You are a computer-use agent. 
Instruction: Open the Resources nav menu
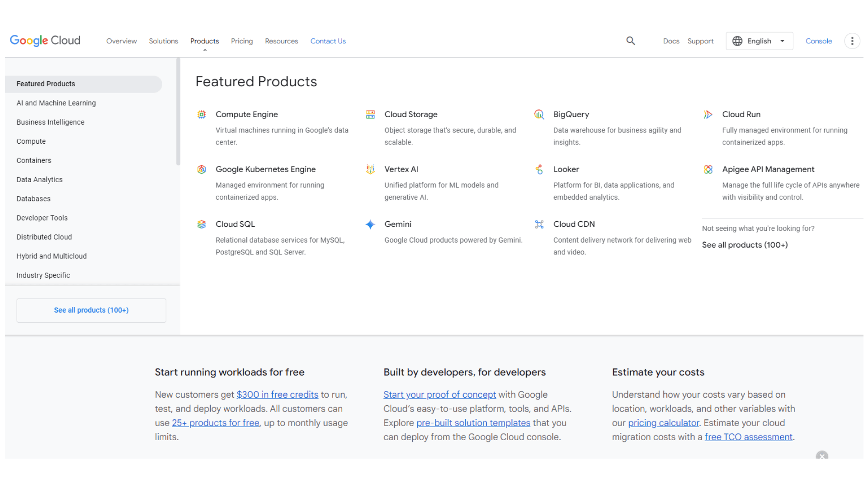click(281, 41)
